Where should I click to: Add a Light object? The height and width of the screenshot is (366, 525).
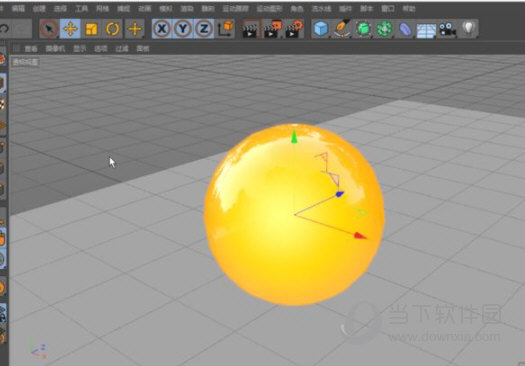click(x=469, y=29)
